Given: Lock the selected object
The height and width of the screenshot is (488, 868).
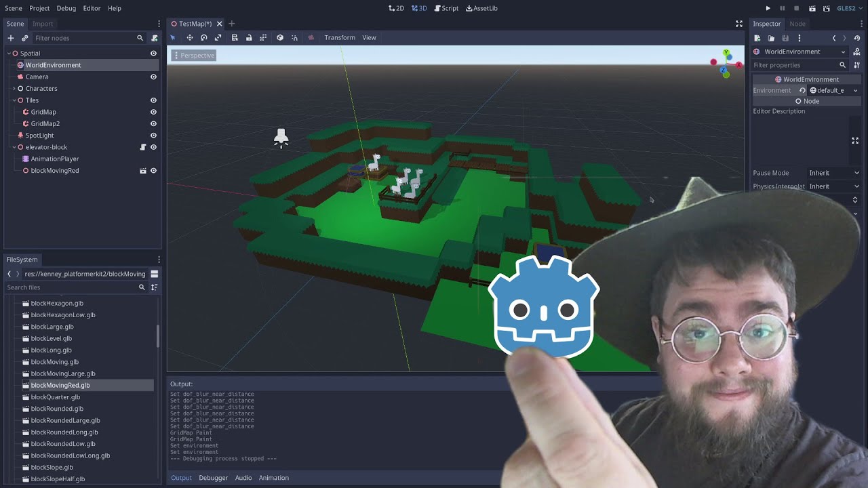Looking at the screenshot, I should 249,37.
